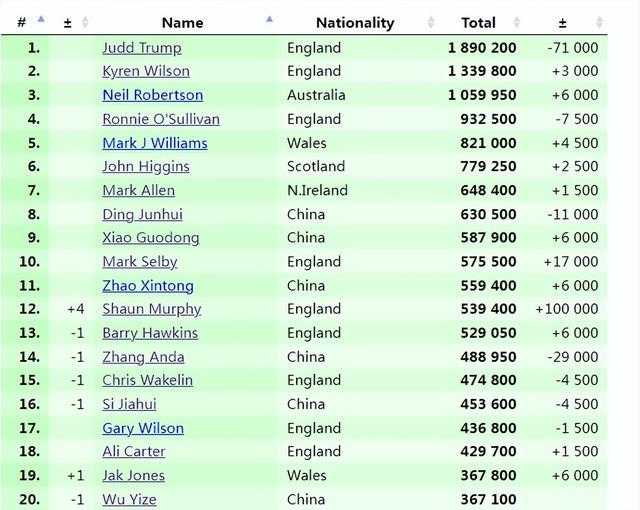
Task: Click the sort arrows beside Total header
Action: [519, 22]
